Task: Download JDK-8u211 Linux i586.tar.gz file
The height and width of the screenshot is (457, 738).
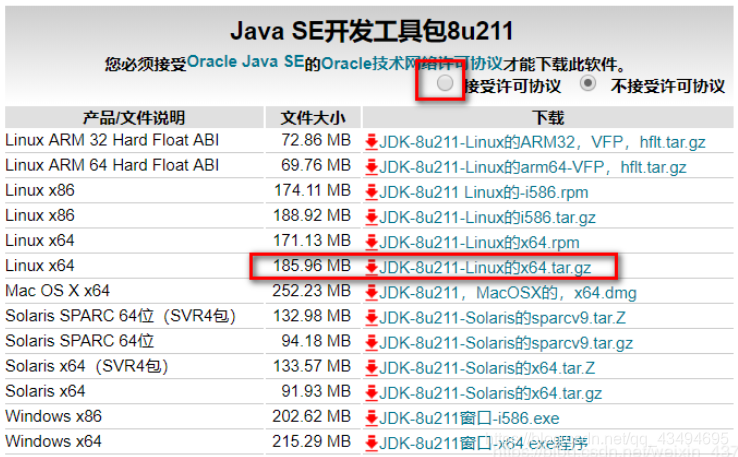Action: [x=487, y=217]
